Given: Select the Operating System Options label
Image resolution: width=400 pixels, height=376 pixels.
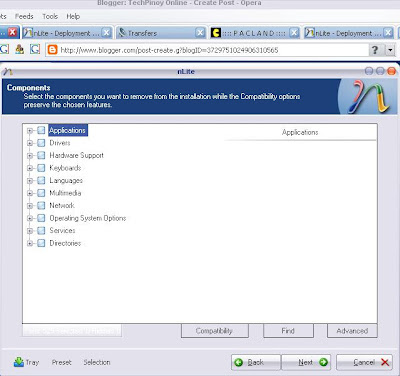Looking at the screenshot, I should (88, 218).
